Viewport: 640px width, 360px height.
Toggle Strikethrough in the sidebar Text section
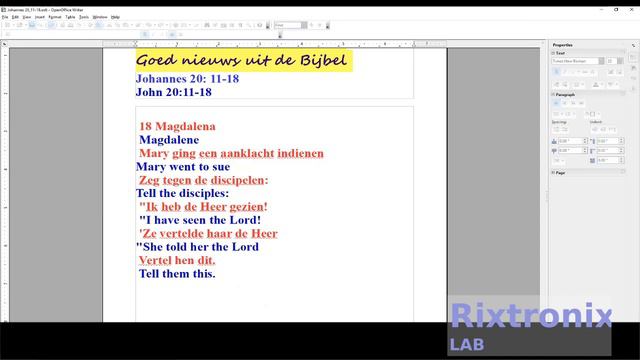point(585,72)
